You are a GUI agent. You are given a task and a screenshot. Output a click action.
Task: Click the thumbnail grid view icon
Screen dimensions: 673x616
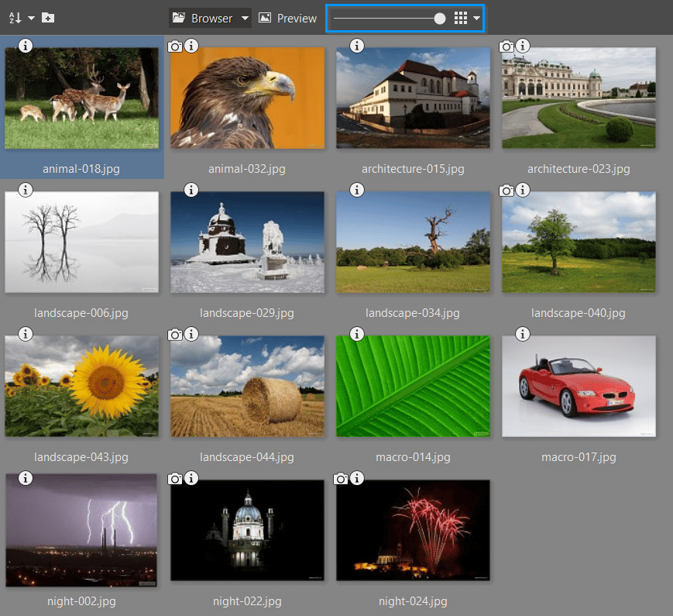(x=461, y=18)
